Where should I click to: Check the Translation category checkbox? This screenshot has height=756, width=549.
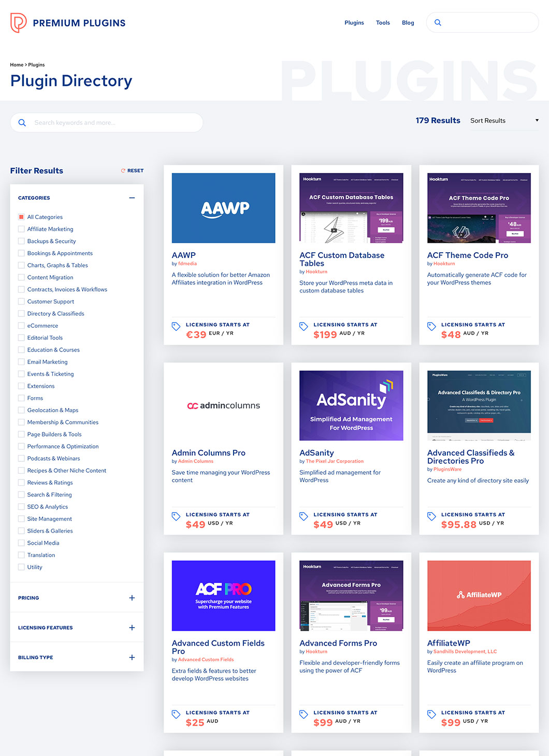coord(21,555)
